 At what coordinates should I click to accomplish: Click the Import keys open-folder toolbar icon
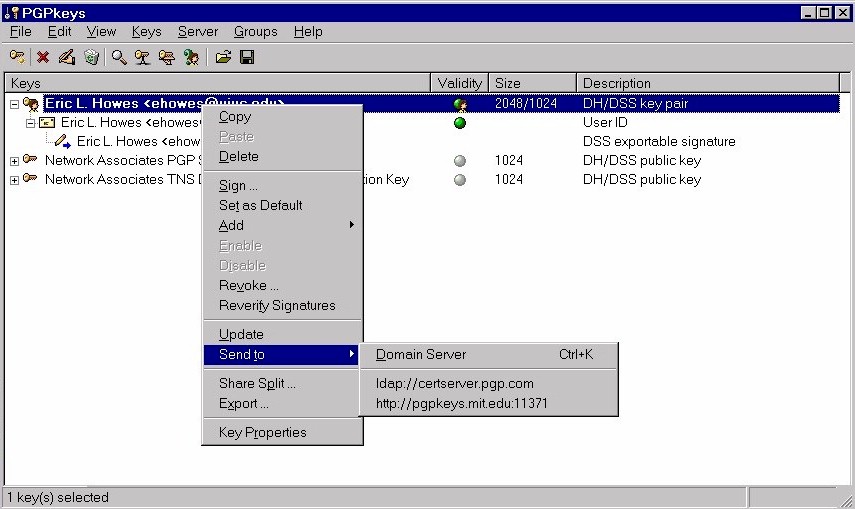click(223, 57)
